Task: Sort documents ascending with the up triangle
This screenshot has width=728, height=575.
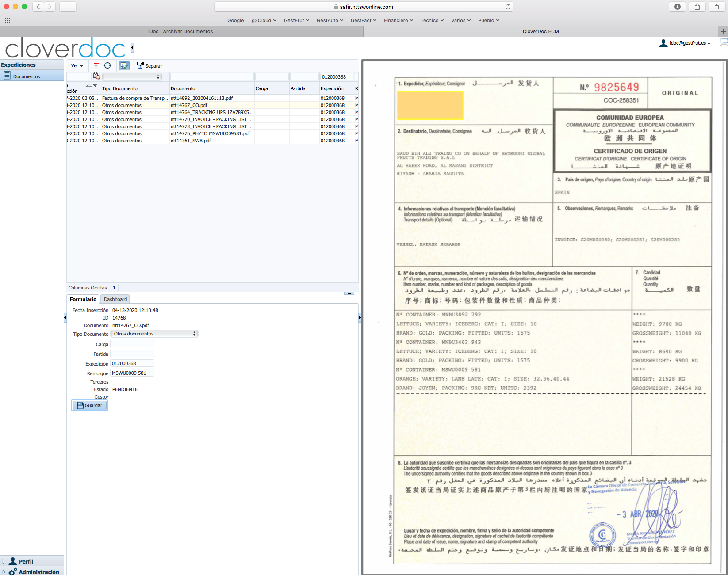Action: [x=89, y=84]
